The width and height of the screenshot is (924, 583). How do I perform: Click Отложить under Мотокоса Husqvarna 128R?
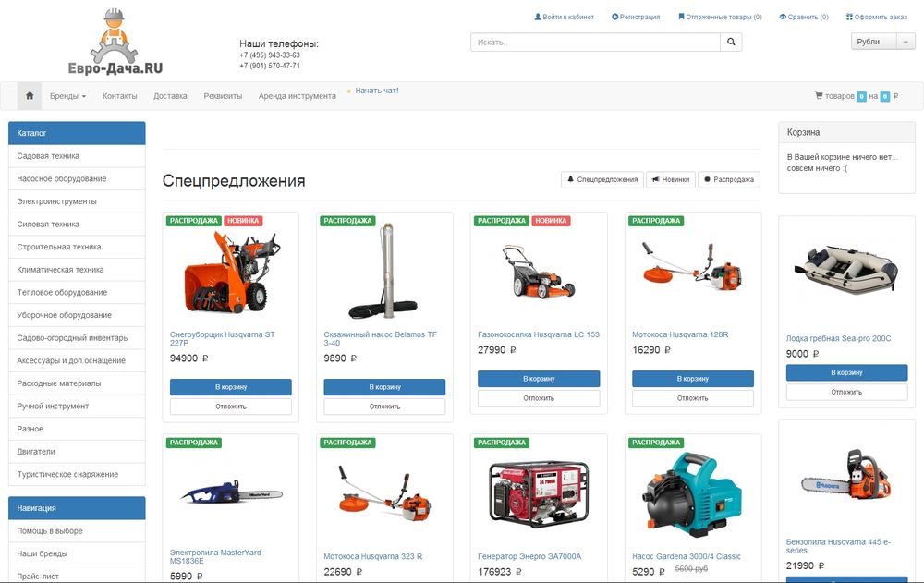point(692,398)
